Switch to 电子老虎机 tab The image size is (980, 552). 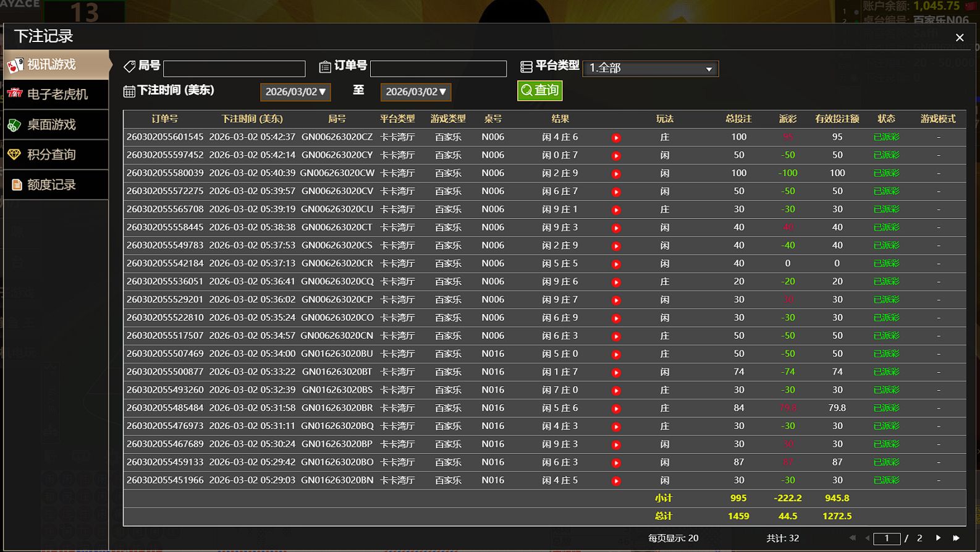[56, 94]
